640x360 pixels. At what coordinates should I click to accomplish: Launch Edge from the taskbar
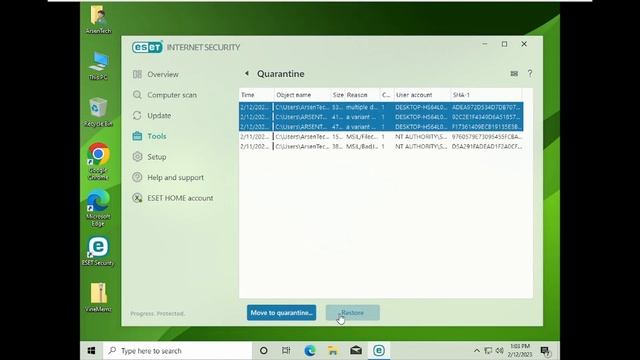click(309, 351)
